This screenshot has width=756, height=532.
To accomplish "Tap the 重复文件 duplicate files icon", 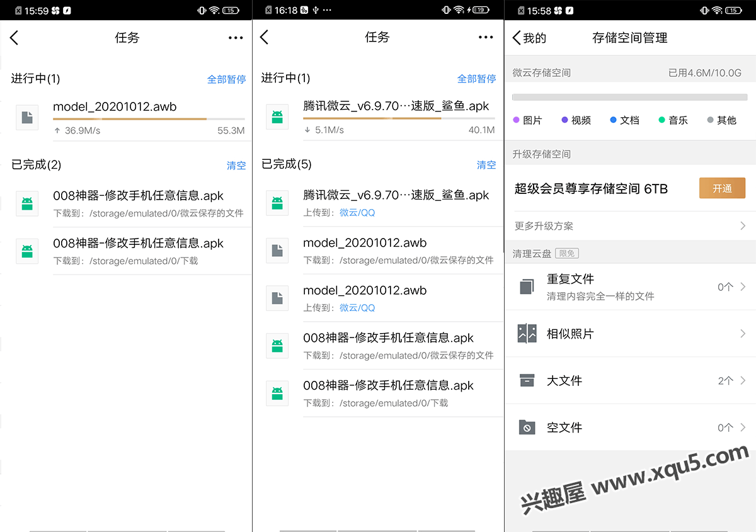I will (527, 287).
